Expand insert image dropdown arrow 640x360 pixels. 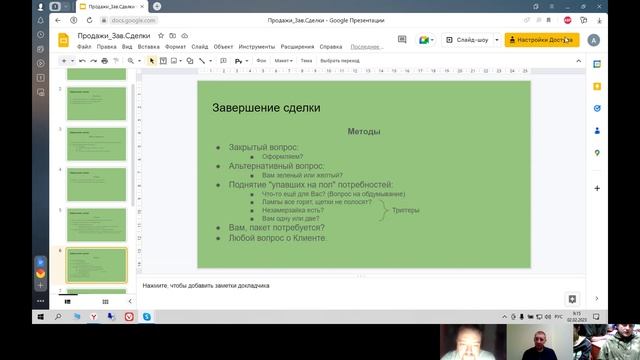pyautogui.click(x=180, y=61)
